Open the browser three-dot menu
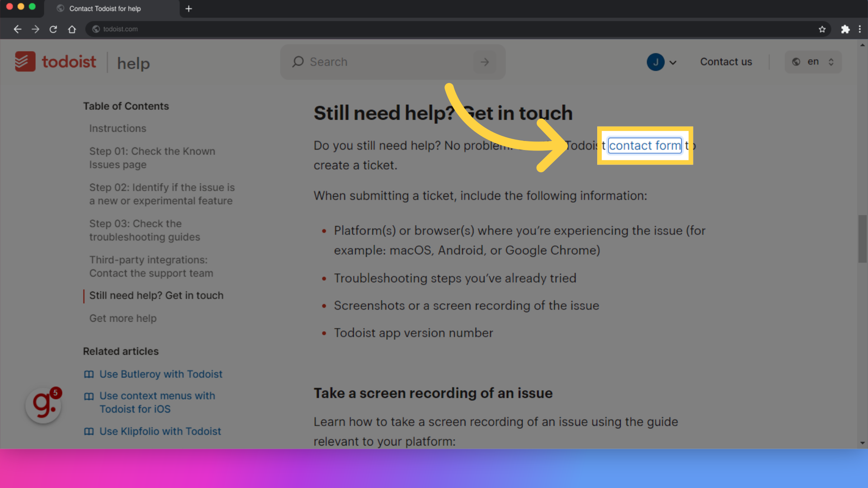868x488 pixels. [860, 29]
